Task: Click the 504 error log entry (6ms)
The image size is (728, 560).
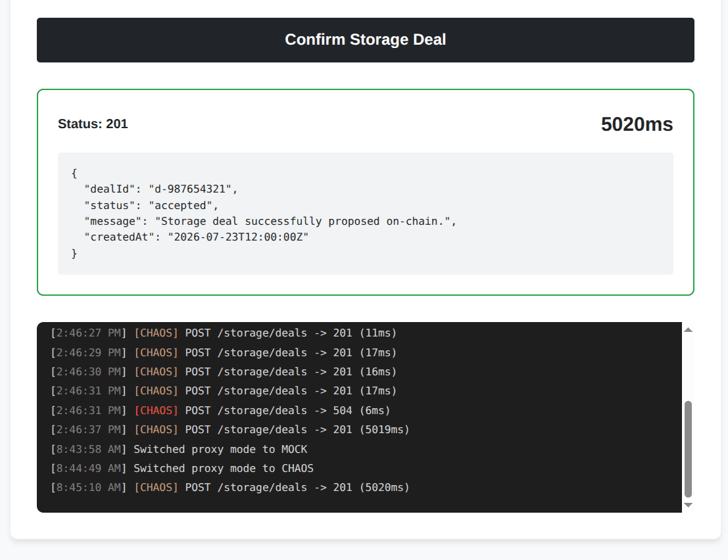Action: (220, 411)
